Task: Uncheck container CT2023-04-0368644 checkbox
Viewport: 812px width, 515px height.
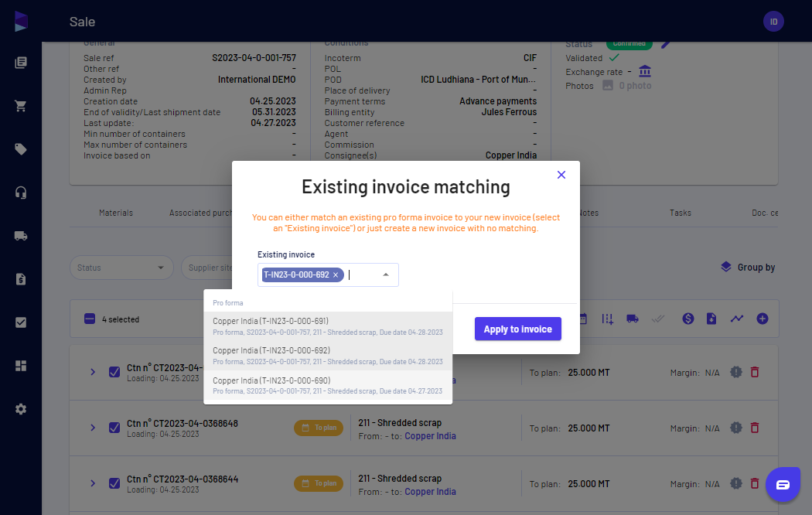Action: click(114, 483)
